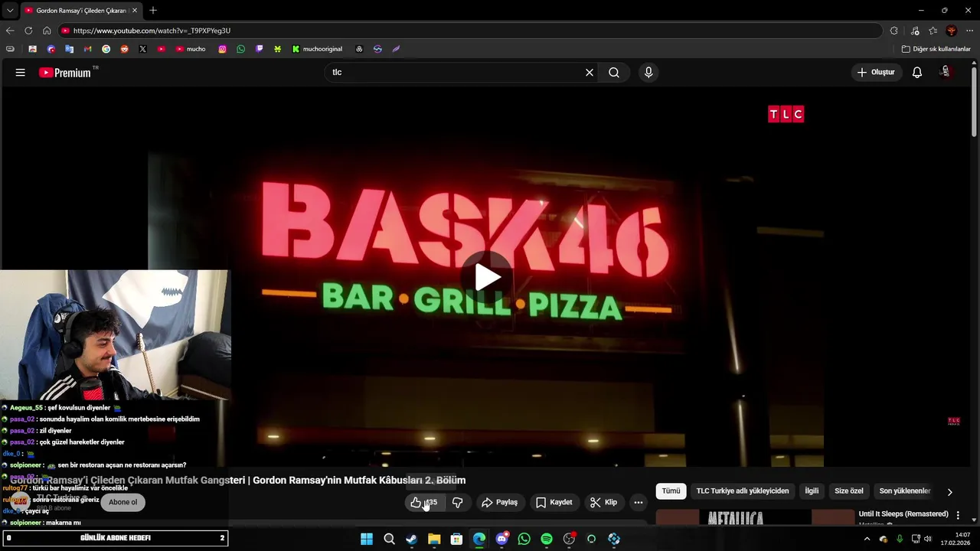Open the favorites star list icon
The width and height of the screenshot is (980, 551).
tap(933, 31)
